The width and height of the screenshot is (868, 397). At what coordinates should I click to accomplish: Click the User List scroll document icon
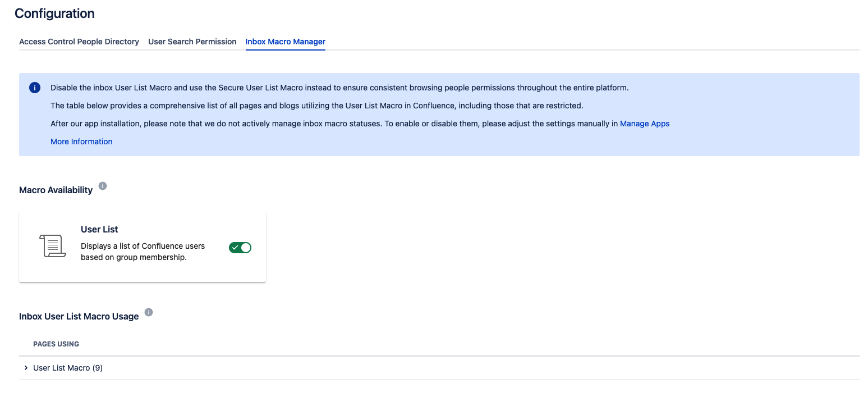click(53, 247)
